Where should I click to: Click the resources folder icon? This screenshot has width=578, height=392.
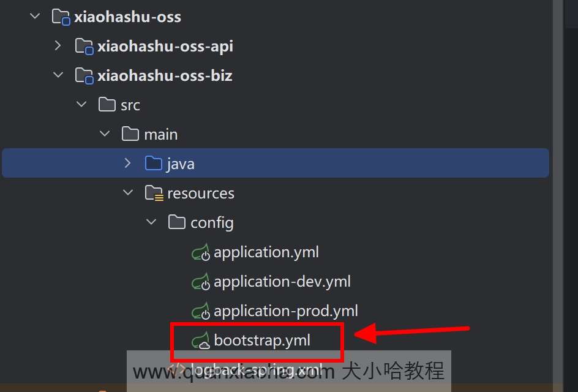154,193
